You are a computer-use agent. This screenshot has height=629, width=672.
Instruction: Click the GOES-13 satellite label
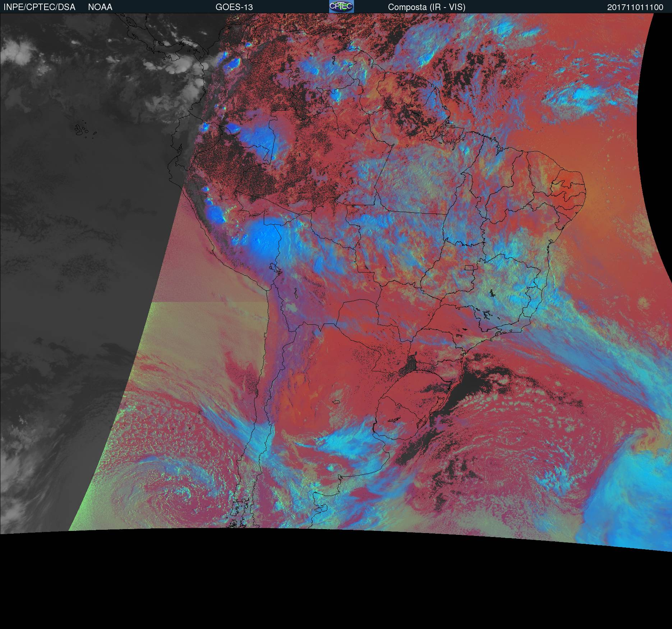click(234, 7)
